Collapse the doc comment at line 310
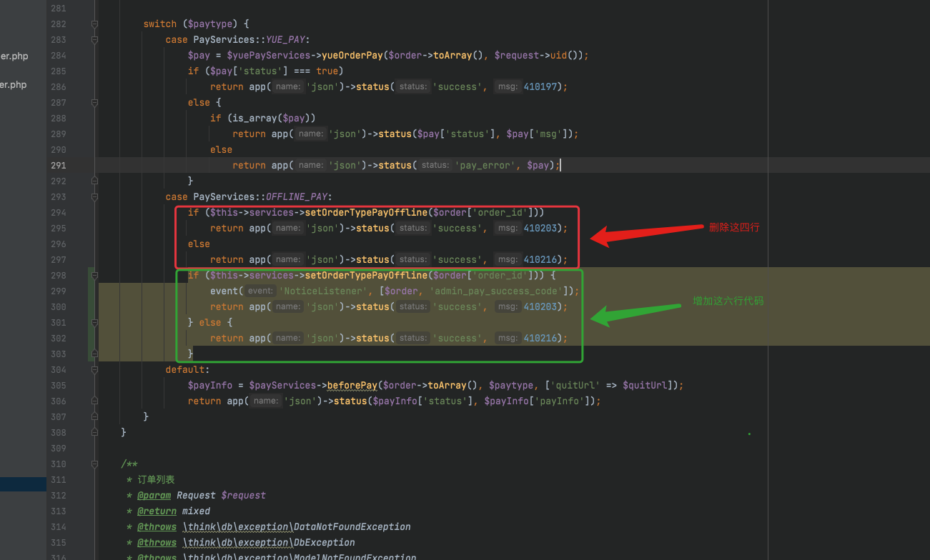The height and width of the screenshot is (560, 930). pyautogui.click(x=94, y=464)
